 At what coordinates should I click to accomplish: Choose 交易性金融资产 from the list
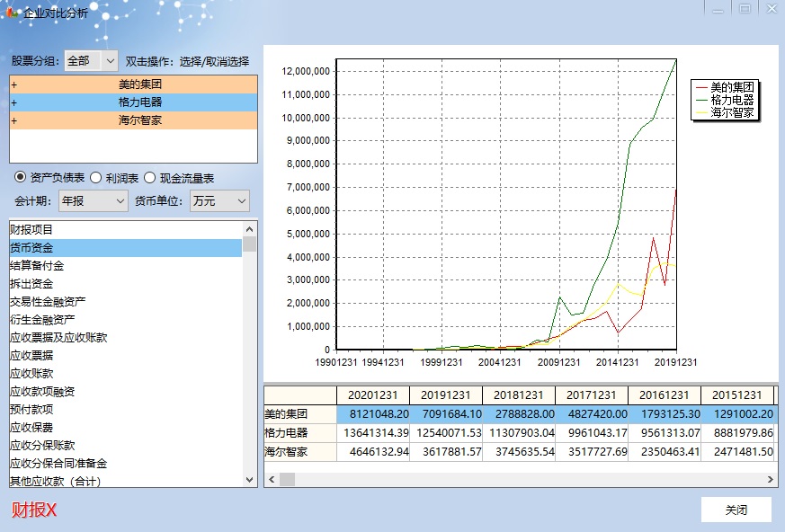coord(48,302)
